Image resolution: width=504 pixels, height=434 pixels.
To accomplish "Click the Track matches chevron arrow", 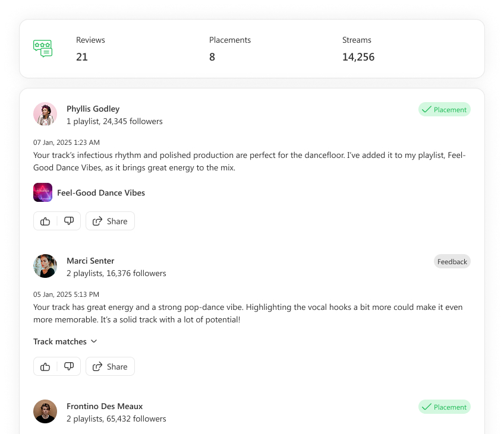I will pyautogui.click(x=94, y=341).
